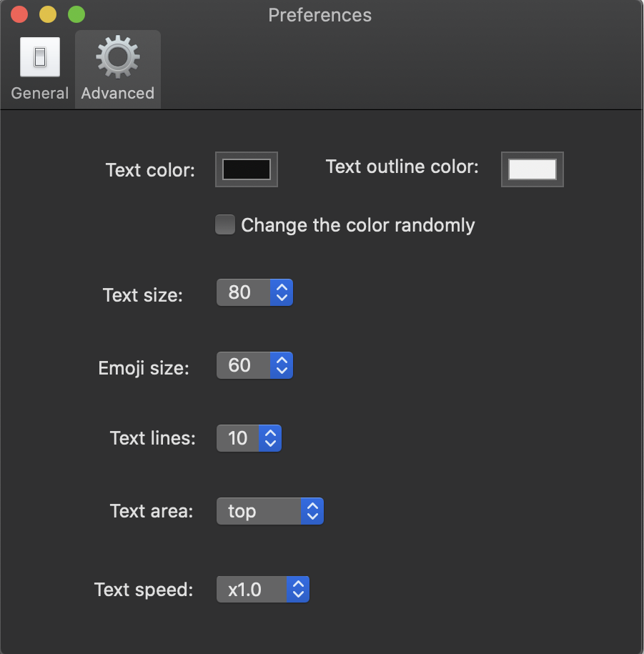The image size is (644, 654).
Task: Select the Advanced gear icon
Action: 118,57
